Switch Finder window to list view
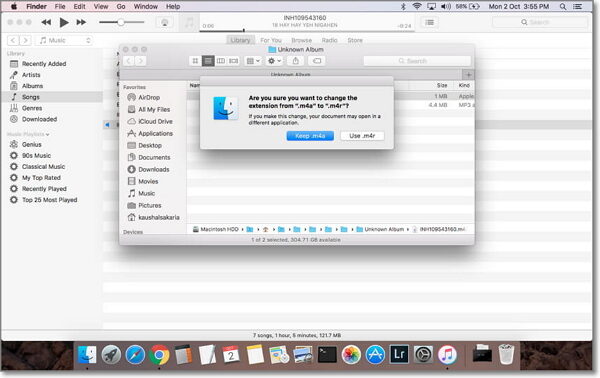 point(208,61)
